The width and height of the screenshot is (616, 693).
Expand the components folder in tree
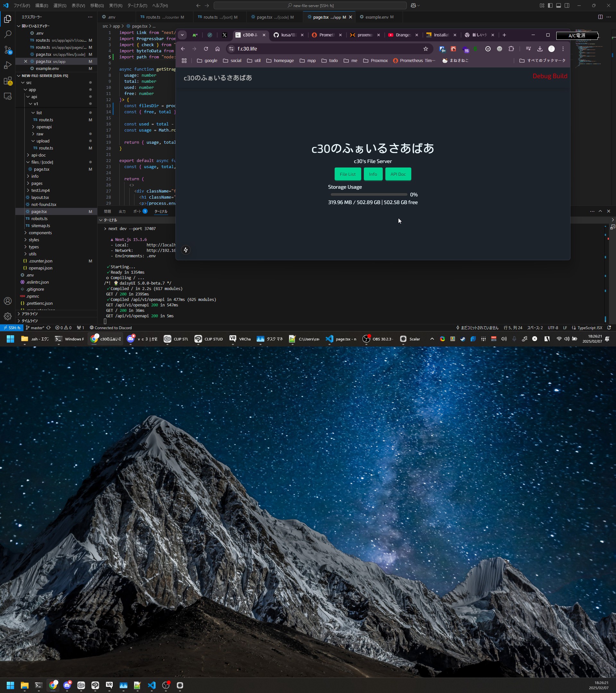[40, 233]
